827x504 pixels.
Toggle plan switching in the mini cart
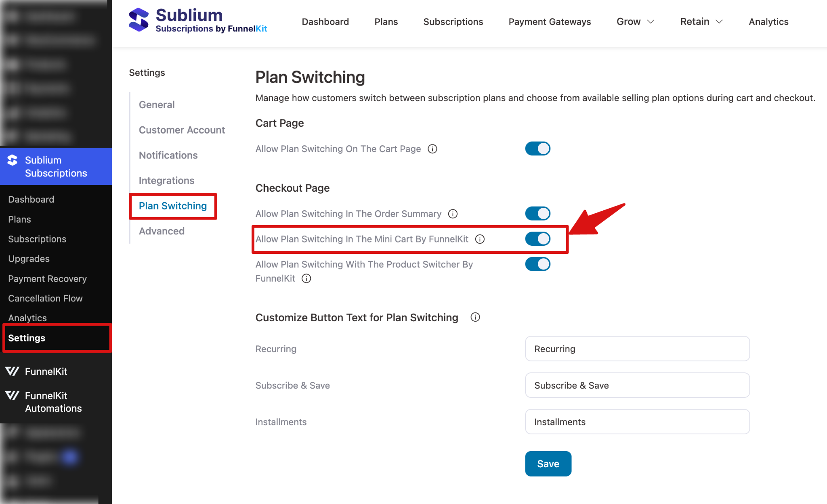pos(537,238)
